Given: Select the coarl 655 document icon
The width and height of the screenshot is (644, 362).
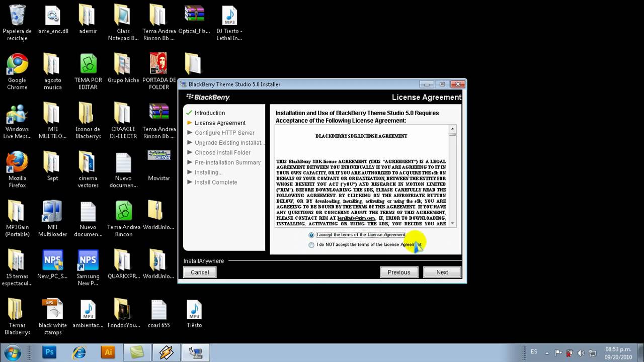Looking at the screenshot, I should (159, 314).
